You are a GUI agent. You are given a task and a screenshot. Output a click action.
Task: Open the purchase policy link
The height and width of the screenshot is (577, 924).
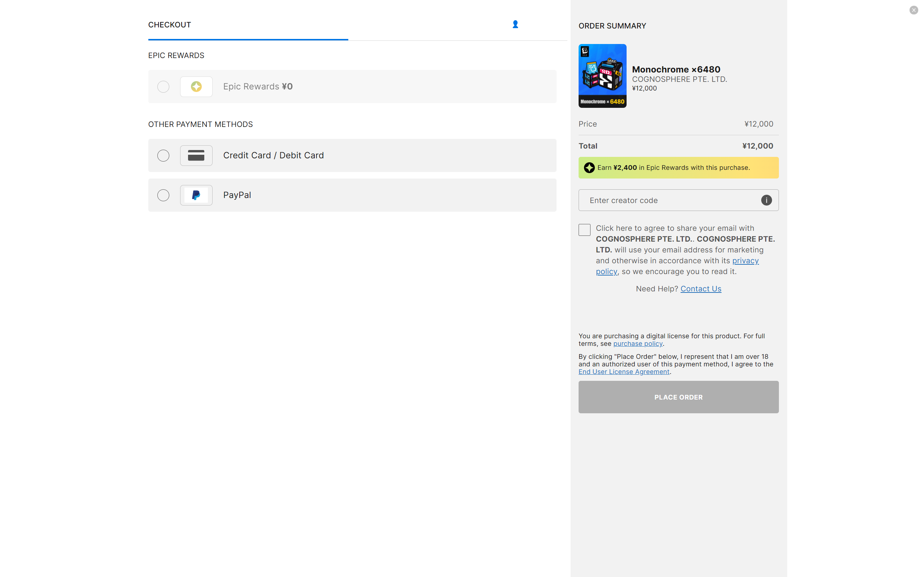638,343
